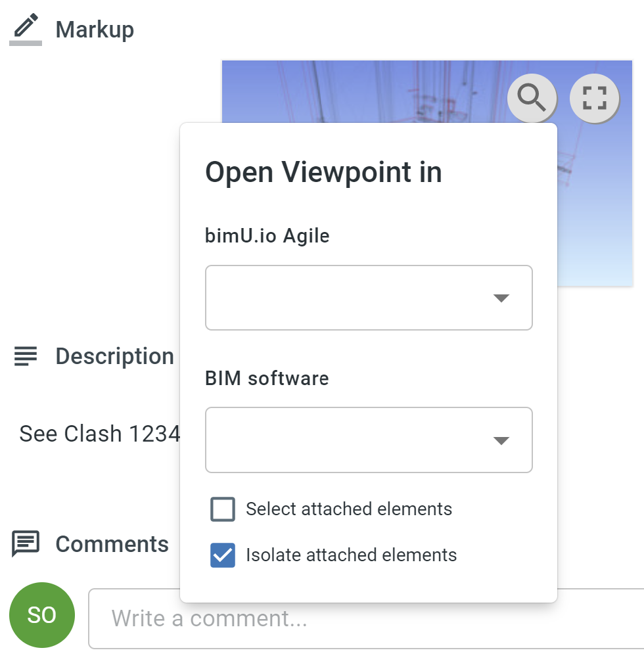Open the bimU.io Agile dropdown field
The width and height of the screenshot is (644, 667).
point(369,298)
